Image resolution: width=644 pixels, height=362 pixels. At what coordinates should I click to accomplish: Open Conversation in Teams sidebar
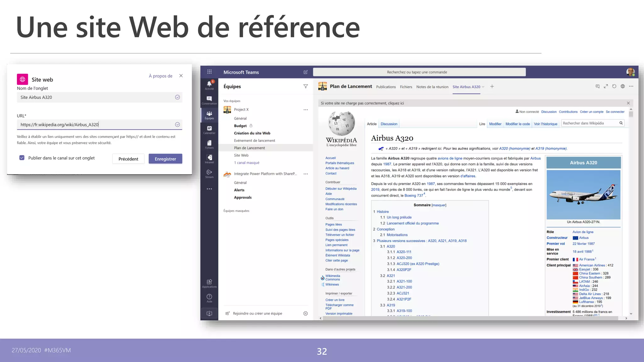(x=209, y=100)
